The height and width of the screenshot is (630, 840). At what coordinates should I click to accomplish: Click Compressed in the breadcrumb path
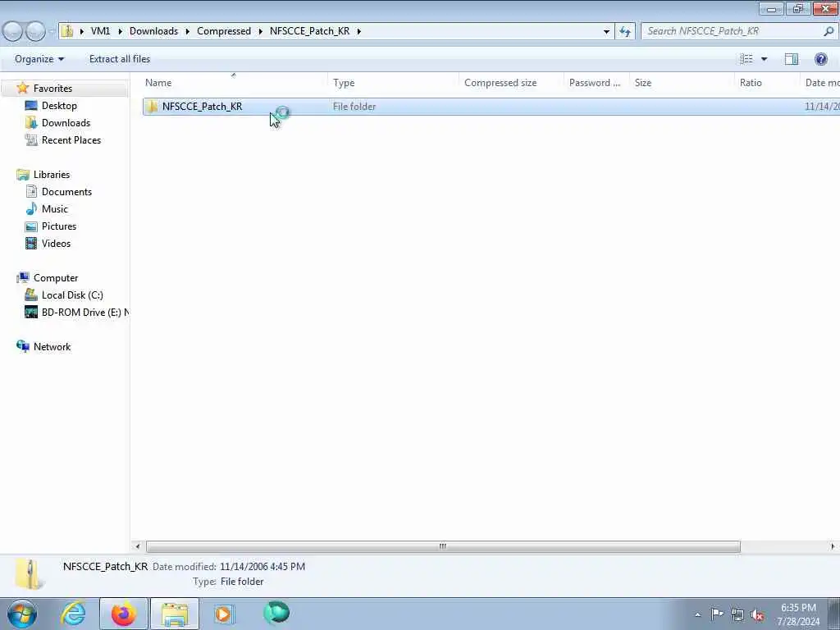click(x=224, y=31)
